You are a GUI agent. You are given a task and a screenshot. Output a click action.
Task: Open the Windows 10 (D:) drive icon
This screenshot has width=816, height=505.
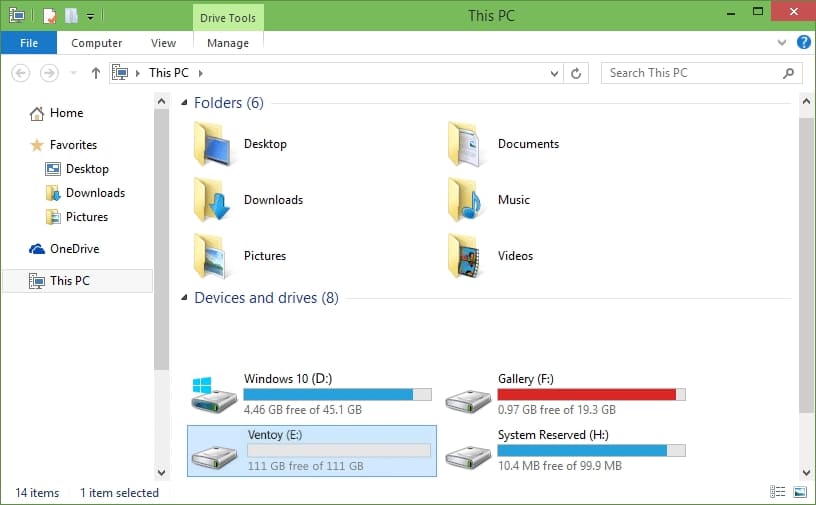point(214,394)
